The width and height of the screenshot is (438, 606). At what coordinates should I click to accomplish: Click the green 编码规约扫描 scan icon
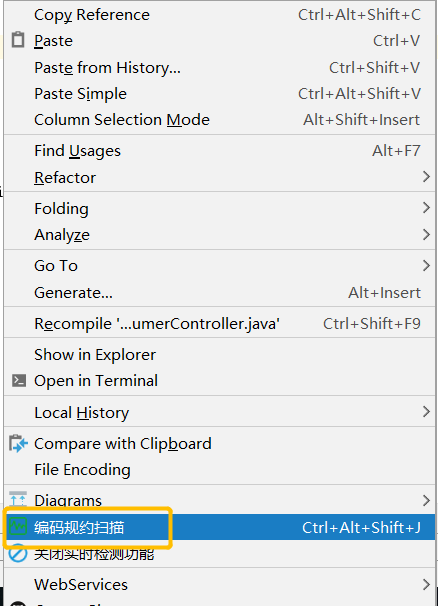tap(18, 526)
